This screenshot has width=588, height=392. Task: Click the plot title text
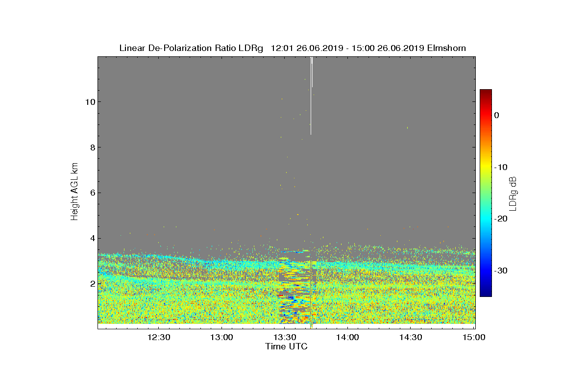click(x=293, y=48)
